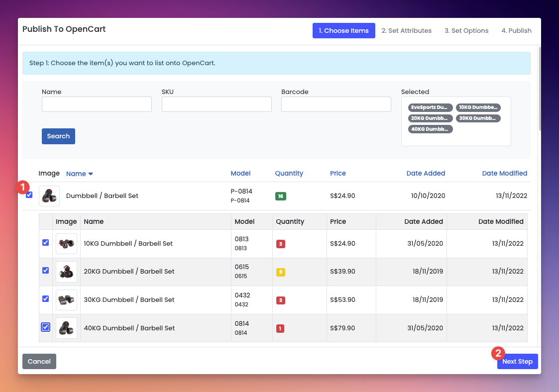Image resolution: width=559 pixels, height=392 pixels.
Task: Switch to the 2. Set Attributes step
Action: pyautogui.click(x=406, y=31)
